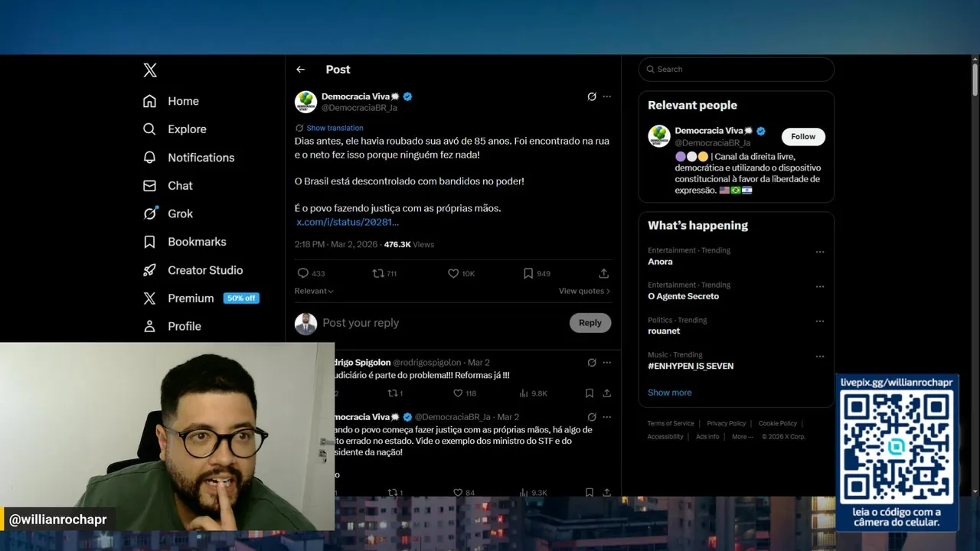Open Cookie Policy link
Viewport: 980px width, 551px height.
coord(778,423)
